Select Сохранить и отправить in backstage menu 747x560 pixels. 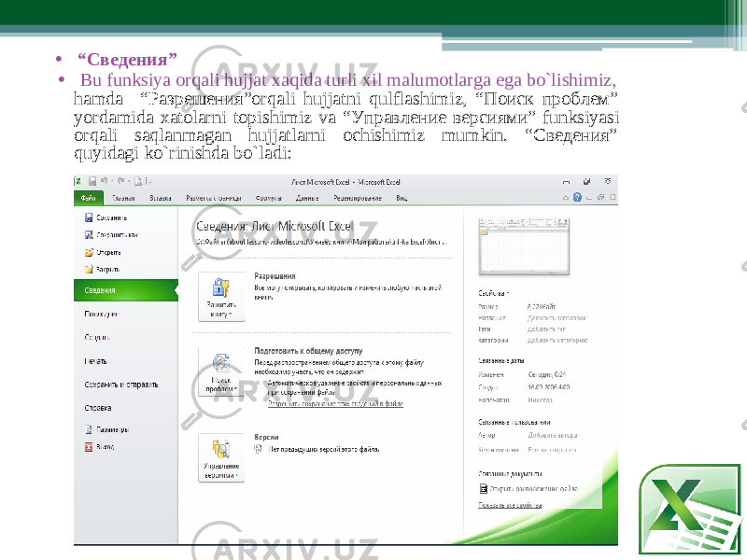(121, 385)
